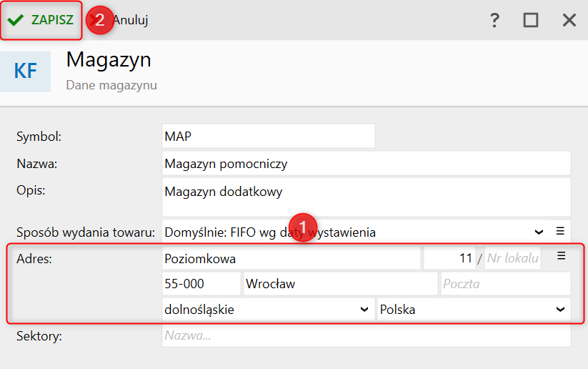Open hamburger menu in the Adres row
588x369 pixels.
[561, 255]
